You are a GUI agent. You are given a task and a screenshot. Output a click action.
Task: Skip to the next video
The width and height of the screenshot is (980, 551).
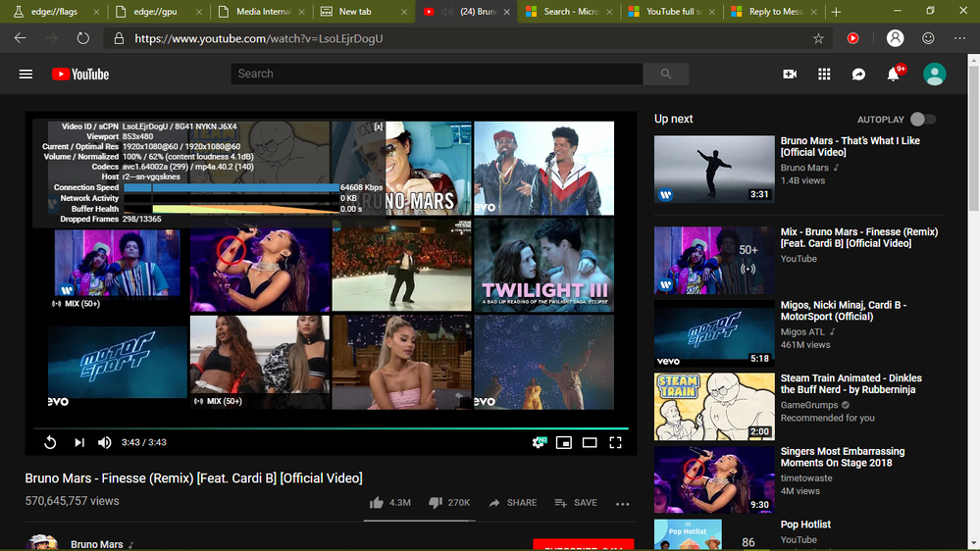click(79, 442)
